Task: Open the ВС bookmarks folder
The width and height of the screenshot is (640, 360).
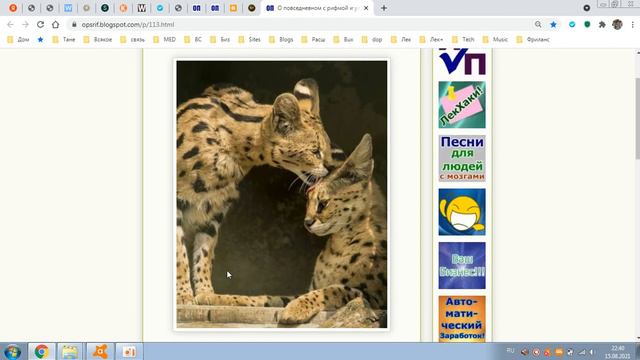Action: coord(193,40)
